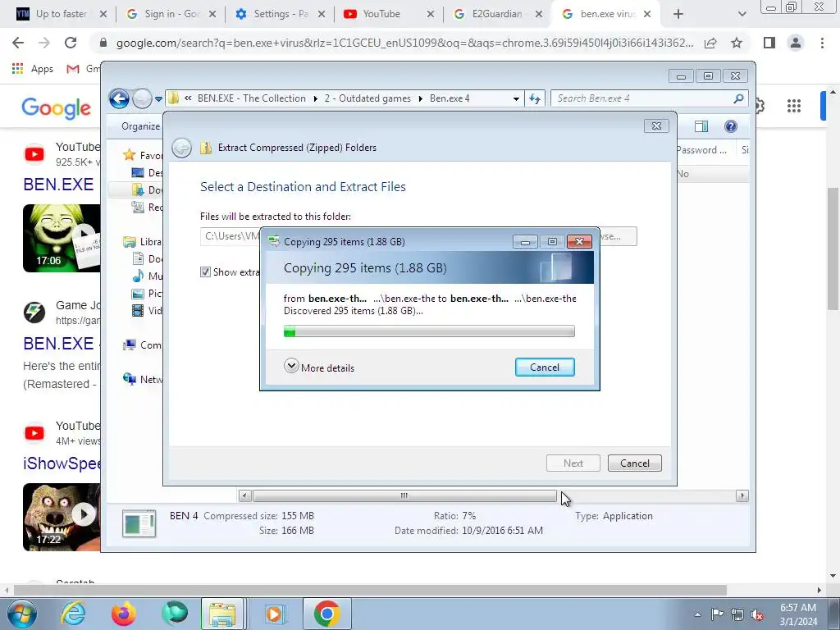Open Explorer help question mark icon

[x=731, y=126]
